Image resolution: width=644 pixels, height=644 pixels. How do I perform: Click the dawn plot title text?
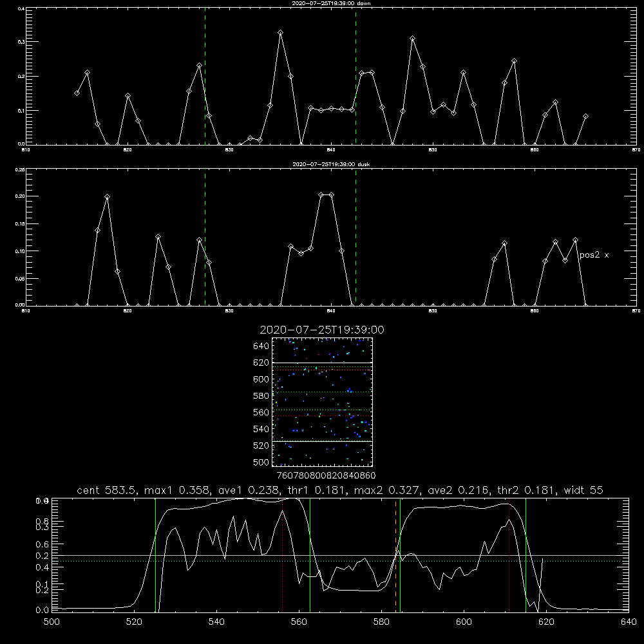331,3
